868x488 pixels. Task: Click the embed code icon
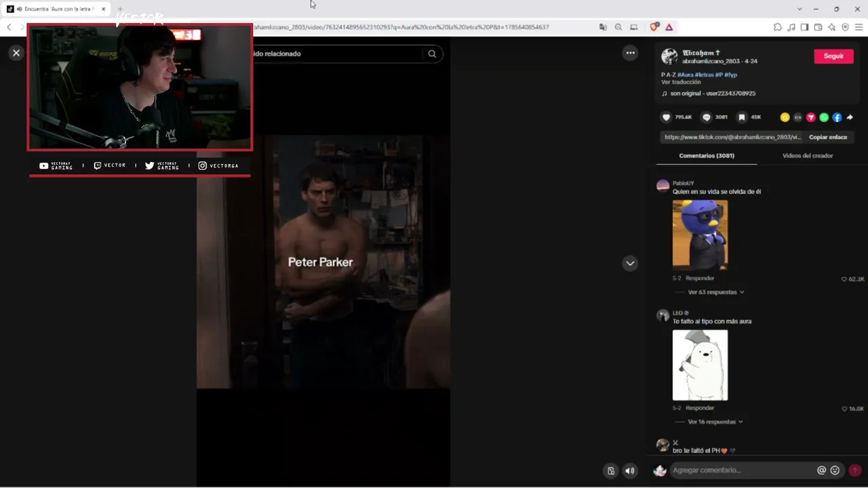tap(797, 117)
